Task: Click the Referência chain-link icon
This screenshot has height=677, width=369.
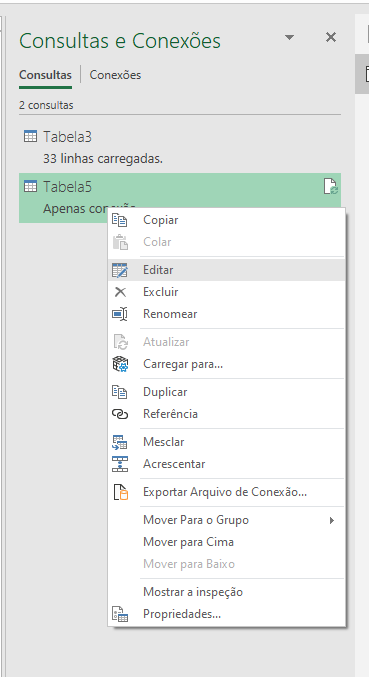Action: click(120, 414)
